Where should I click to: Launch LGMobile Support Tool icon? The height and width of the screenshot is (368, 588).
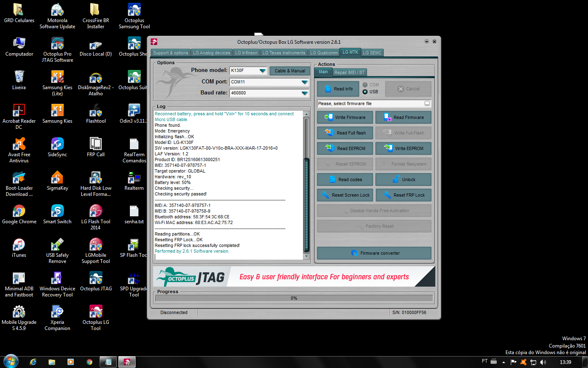click(96, 251)
